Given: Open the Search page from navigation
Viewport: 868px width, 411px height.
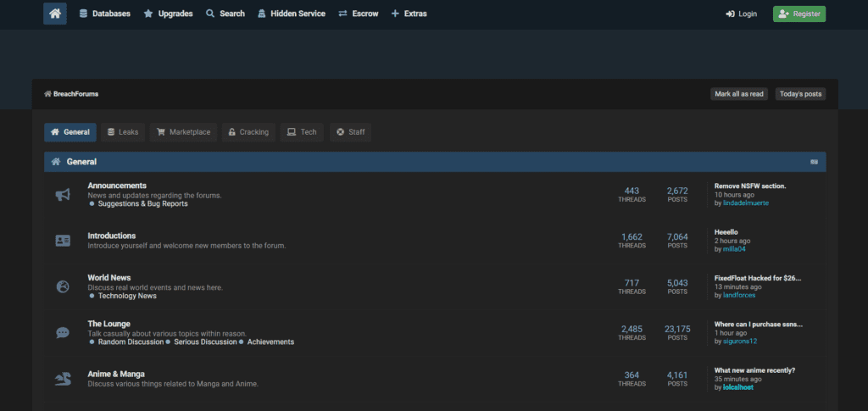Looking at the screenshot, I should pos(225,14).
